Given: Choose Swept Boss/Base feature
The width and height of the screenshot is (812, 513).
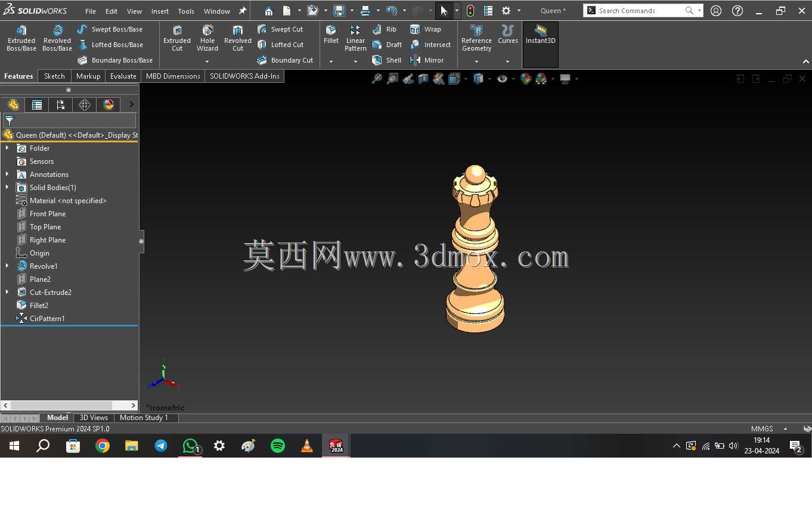Looking at the screenshot, I should [110, 29].
